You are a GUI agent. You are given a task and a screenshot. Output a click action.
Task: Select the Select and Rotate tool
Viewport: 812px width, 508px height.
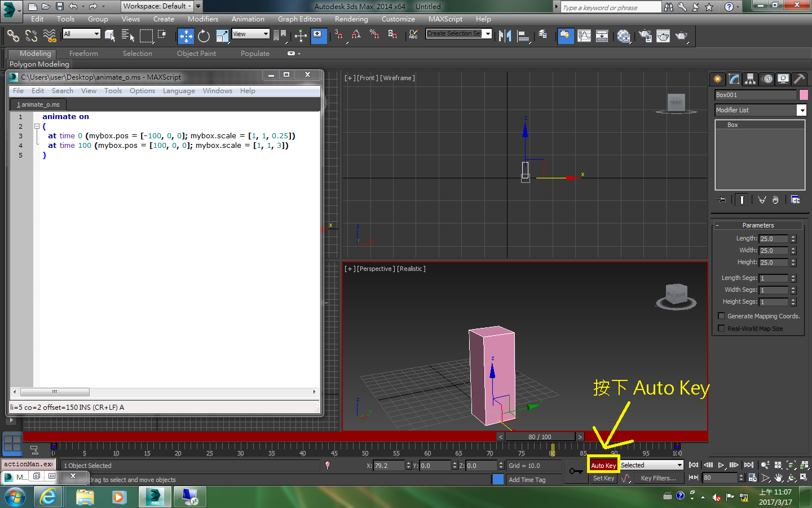[x=204, y=36]
